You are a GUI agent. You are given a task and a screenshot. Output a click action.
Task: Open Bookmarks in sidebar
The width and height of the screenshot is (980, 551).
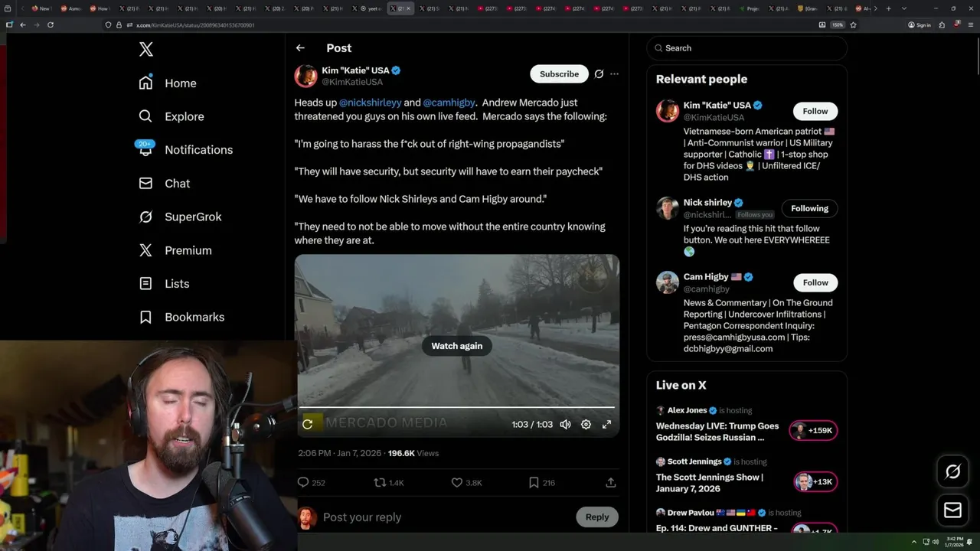pyautogui.click(x=181, y=317)
